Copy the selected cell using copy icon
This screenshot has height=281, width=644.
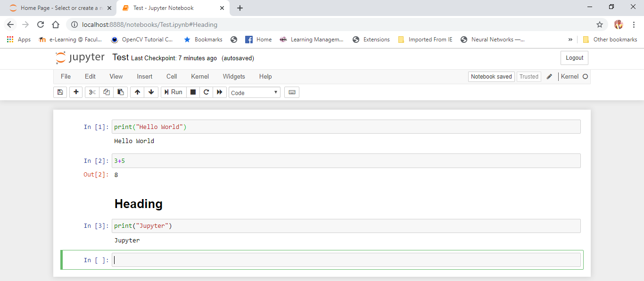tap(106, 92)
